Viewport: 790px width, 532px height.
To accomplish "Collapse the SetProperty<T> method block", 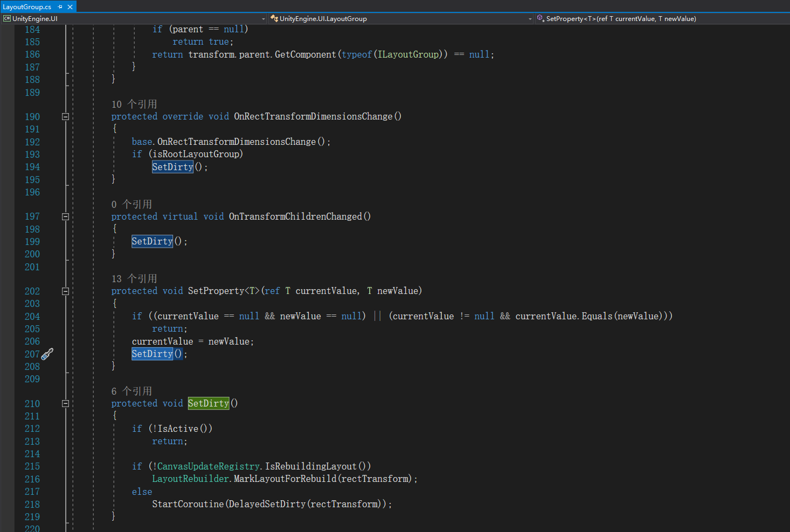I will [65, 291].
